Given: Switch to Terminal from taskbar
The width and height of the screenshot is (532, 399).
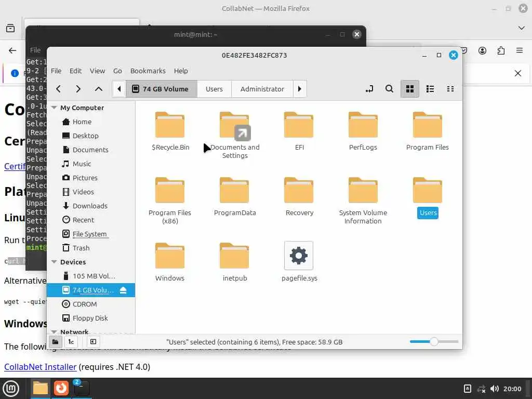Looking at the screenshot, I should [x=82, y=388].
